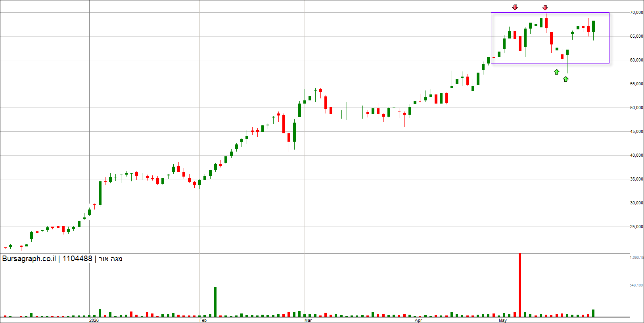Image resolution: width=644 pixels, height=323 pixels.
Task: Click the 60,000 price level label
Action: (x=637, y=60)
